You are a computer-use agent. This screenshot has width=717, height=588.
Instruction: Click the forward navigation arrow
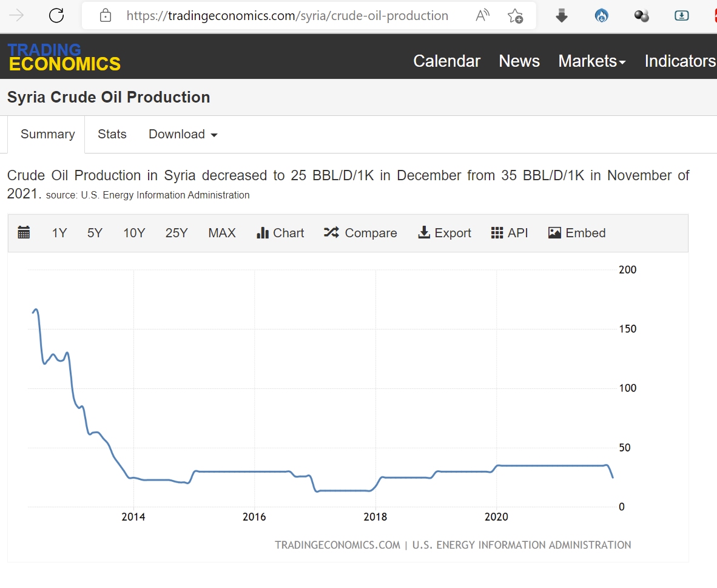pyautogui.click(x=16, y=16)
